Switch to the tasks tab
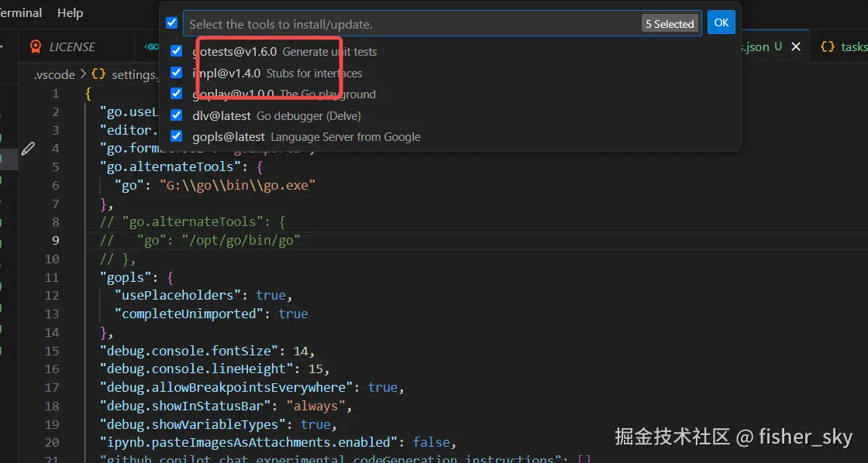Image resolution: width=868 pixels, height=463 pixels. 853,47
